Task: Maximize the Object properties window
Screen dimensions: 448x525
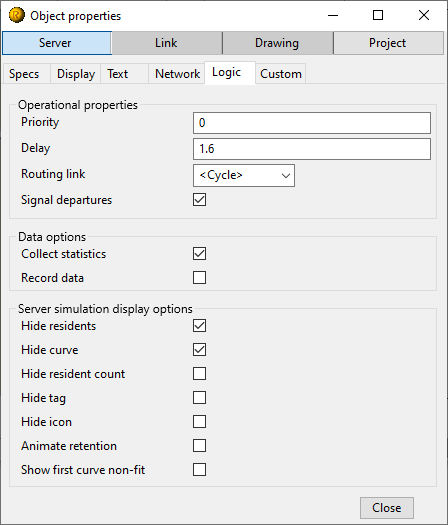Action: tap(378, 15)
